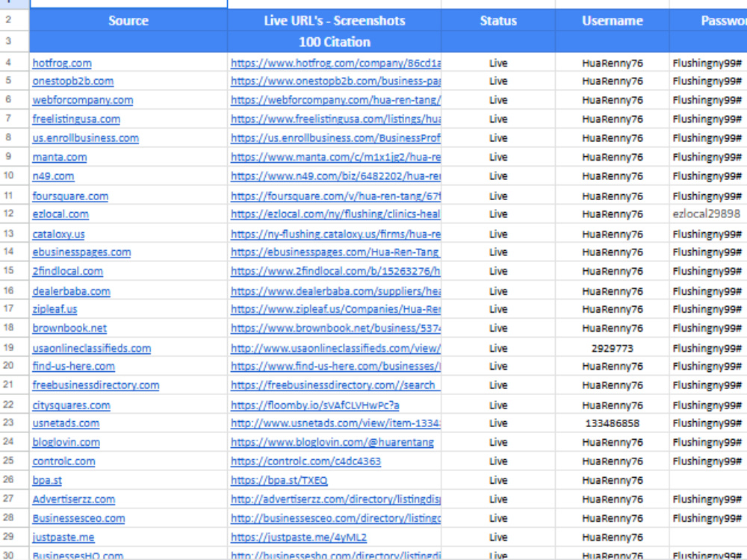Select Flushingny99# password in cataloxy.us row
Viewport: 747px width, 560px height.
[707, 234]
